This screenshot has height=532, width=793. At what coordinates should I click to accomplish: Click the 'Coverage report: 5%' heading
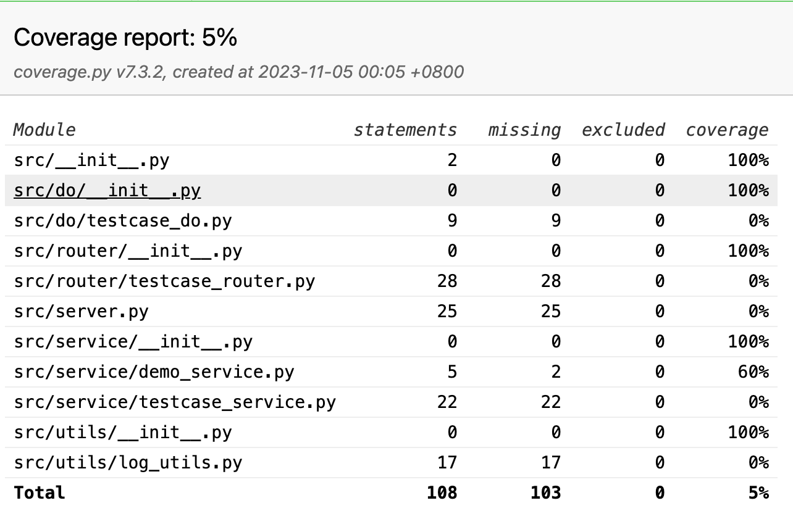(125, 38)
